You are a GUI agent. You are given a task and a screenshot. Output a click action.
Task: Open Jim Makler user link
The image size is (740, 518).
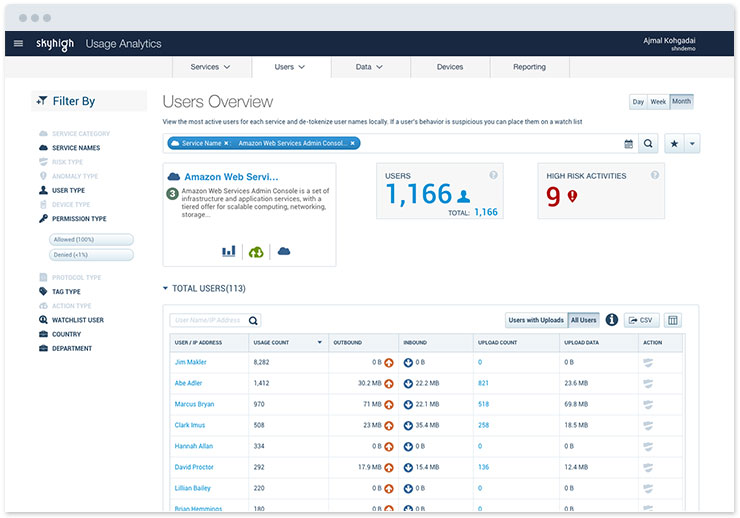coord(191,362)
